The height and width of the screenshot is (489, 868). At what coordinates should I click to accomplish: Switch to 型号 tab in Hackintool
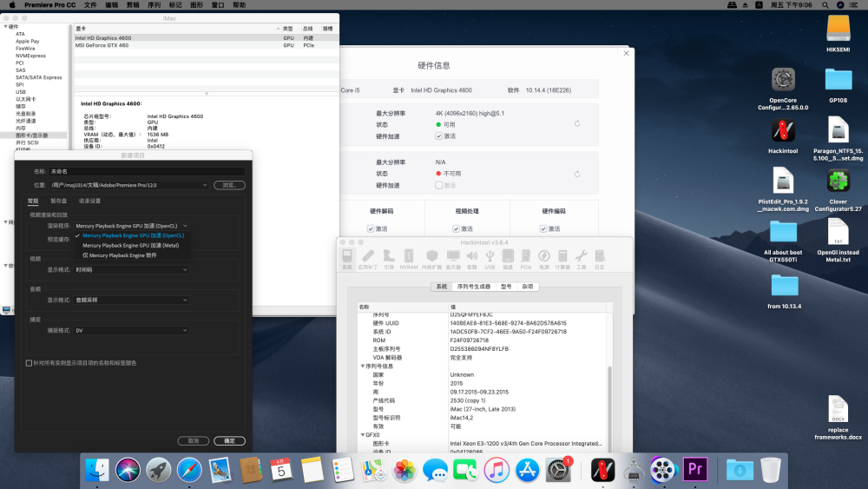[x=506, y=287]
